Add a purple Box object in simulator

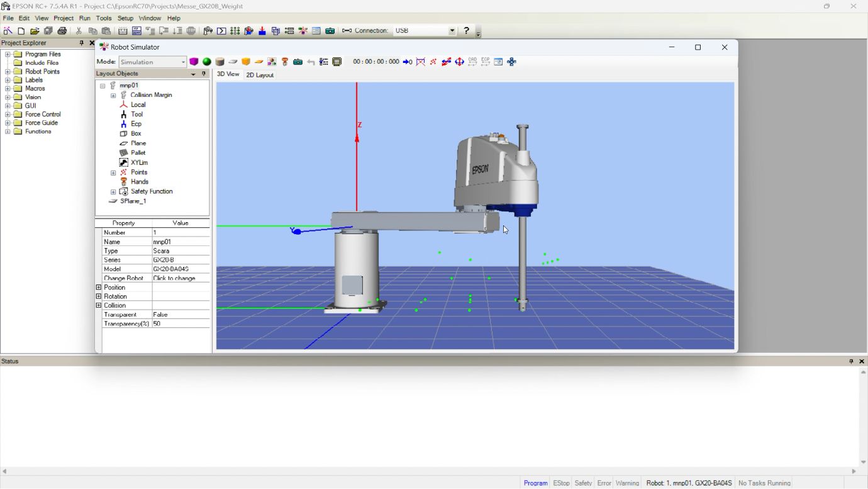(x=194, y=62)
